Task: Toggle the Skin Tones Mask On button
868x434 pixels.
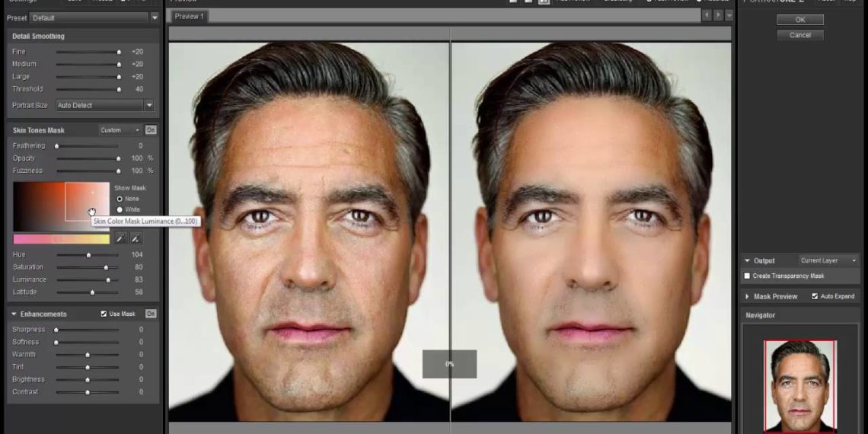Action: click(151, 130)
